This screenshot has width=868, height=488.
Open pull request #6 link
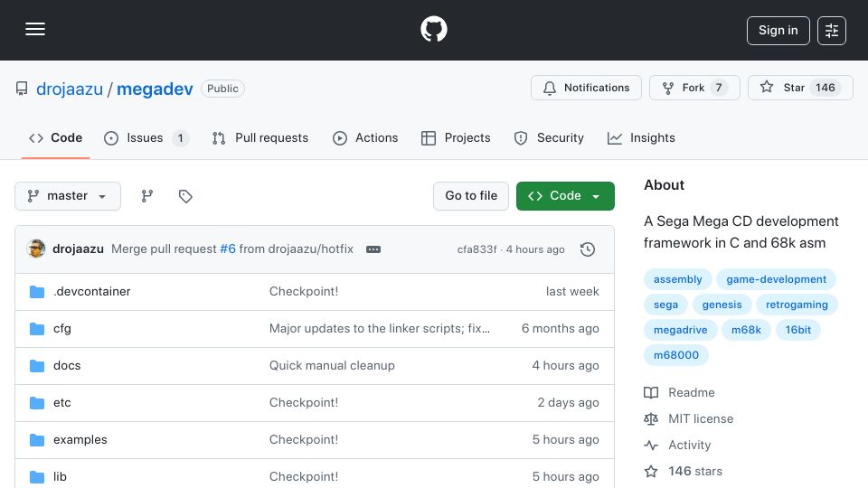pos(228,249)
